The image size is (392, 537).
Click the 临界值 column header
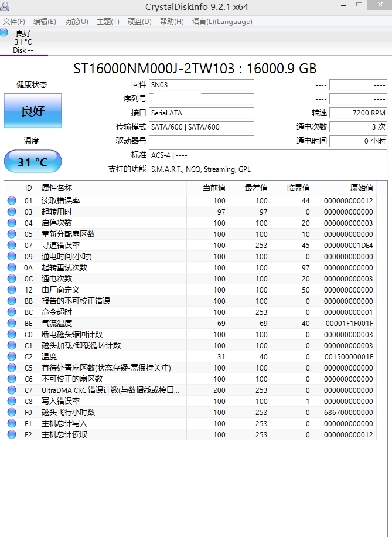pos(292,188)
